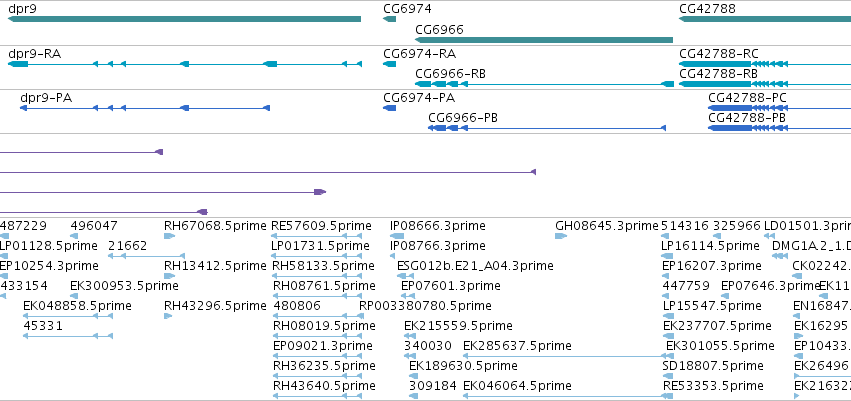
Task: Select the CG6974-PA protein label
Action: [x=419, y=98]
